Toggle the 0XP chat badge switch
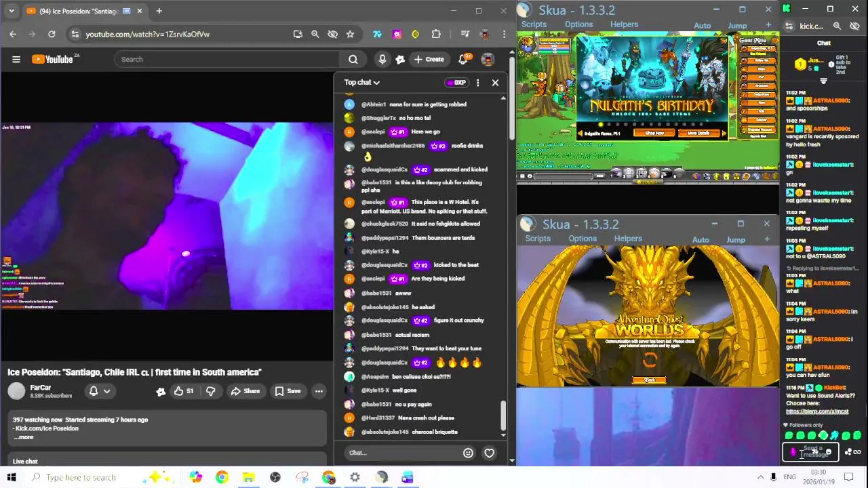Screen dimensions: 868x488 tap(457, 83)
